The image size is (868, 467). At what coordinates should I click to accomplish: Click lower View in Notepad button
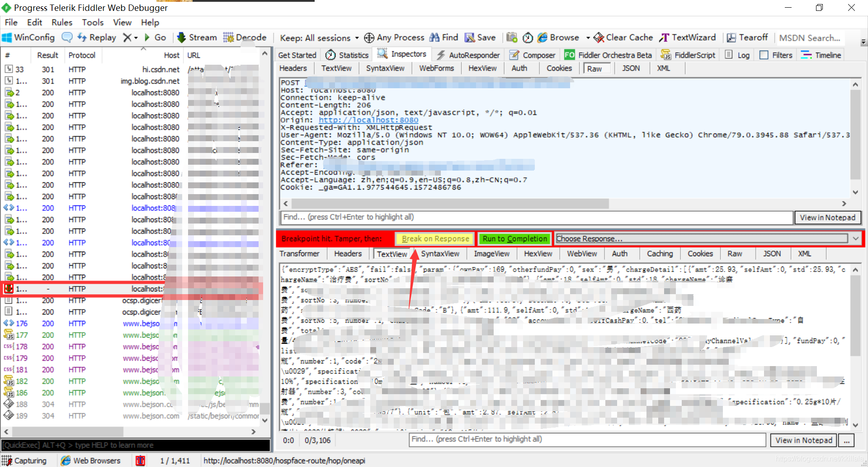point(803,440)
